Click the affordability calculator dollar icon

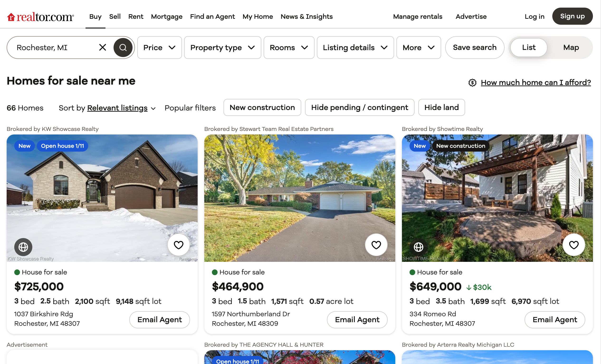472,82
